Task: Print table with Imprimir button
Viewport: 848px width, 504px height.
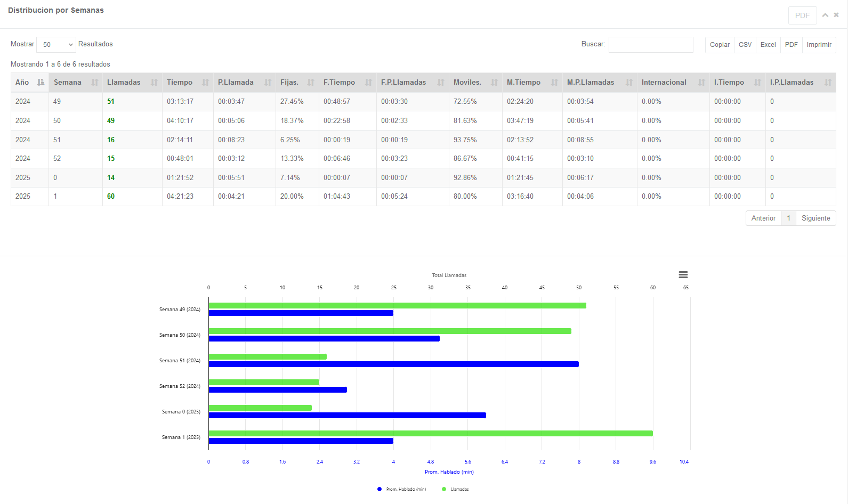Action: [819, 45]
